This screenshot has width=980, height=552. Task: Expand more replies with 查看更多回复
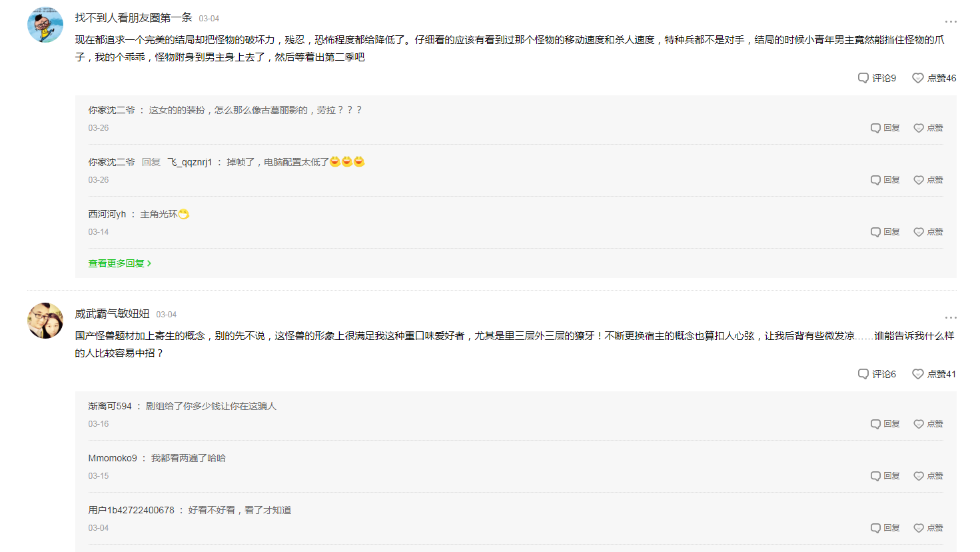click(120, 263)
